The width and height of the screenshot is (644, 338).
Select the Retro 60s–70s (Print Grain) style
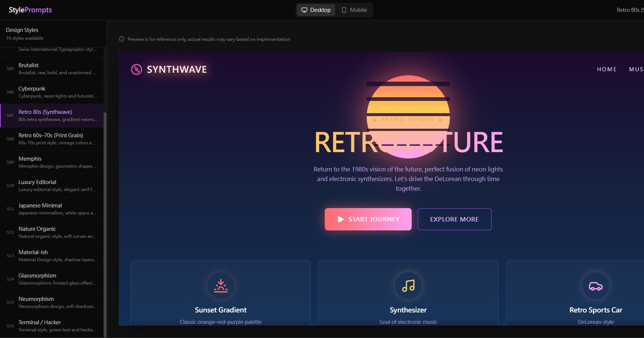[52, 139]
